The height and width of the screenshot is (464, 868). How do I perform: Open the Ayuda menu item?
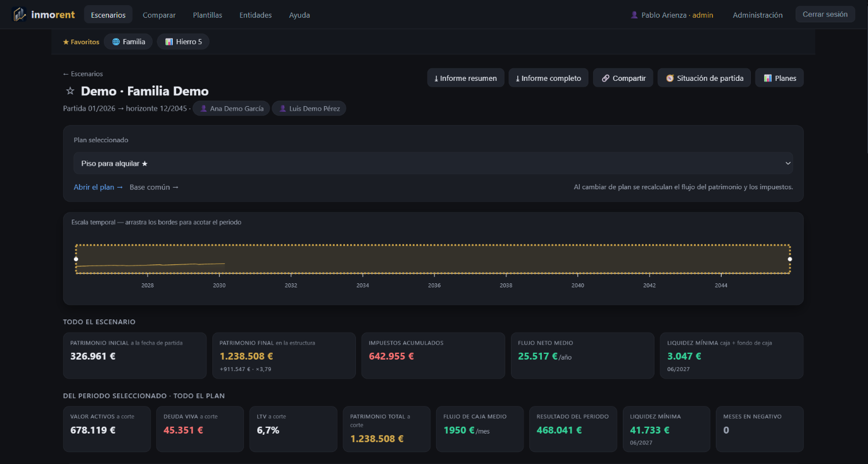300,15
